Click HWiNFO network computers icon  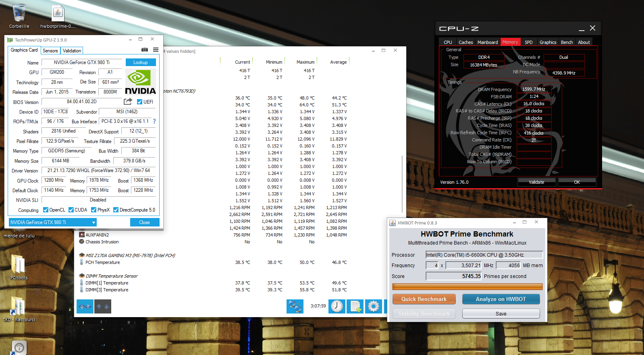point(295,307)
